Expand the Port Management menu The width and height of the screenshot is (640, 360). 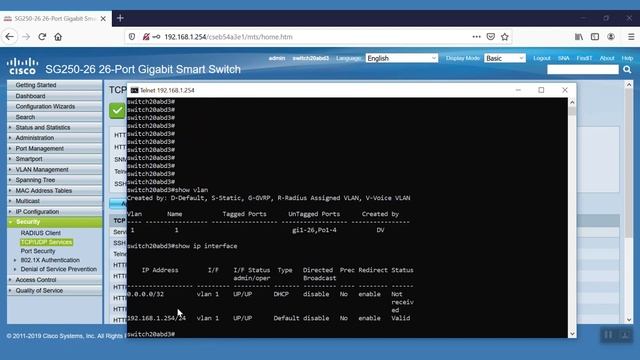tap(40, 149)
